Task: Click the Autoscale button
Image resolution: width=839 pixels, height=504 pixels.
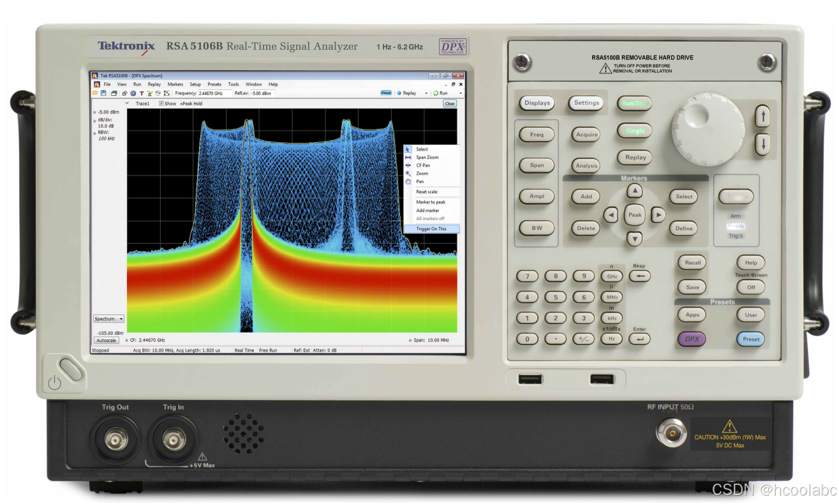Action: pyautogui.click(x=106, y=340)
